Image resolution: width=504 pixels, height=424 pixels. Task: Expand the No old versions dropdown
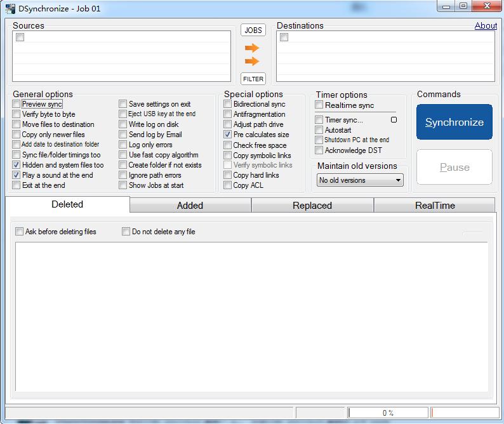(361, 180)
